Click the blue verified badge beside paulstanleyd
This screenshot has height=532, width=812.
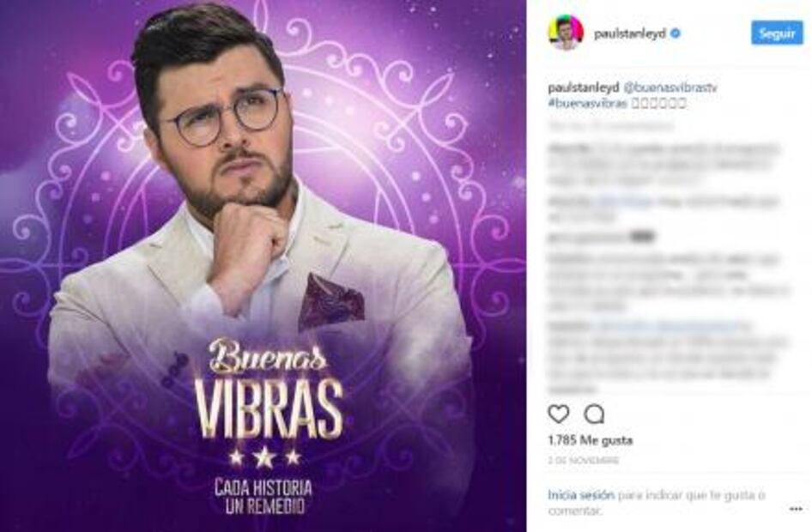[676, 33]
